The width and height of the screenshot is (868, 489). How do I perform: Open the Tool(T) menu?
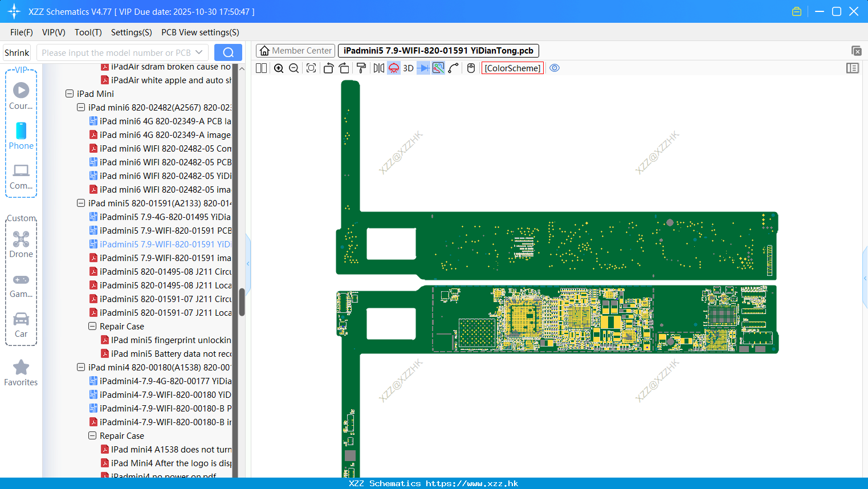[x=88, y=32]
